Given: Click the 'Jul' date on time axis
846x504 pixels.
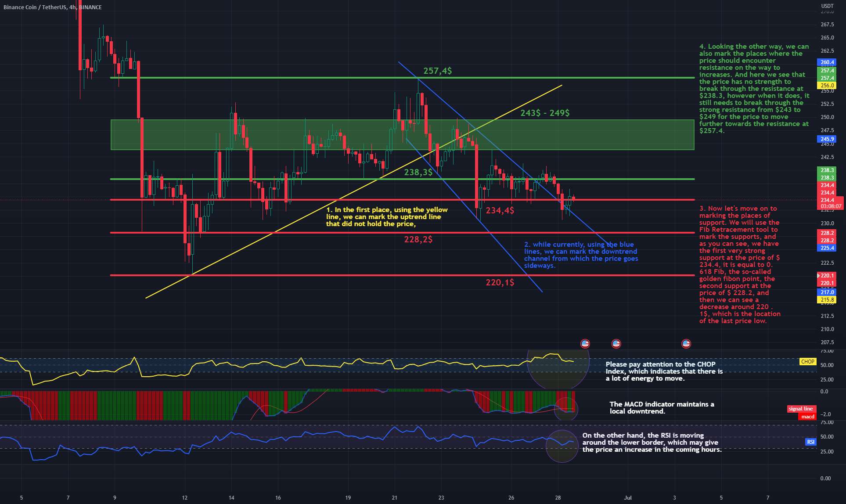Looking at the screenshot, I should (x=628, y=498).
